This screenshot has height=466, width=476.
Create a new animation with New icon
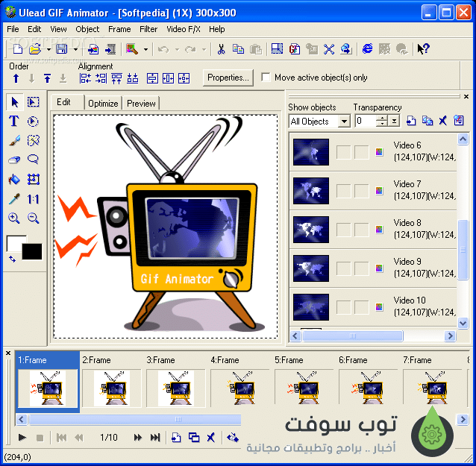(18, 49)
